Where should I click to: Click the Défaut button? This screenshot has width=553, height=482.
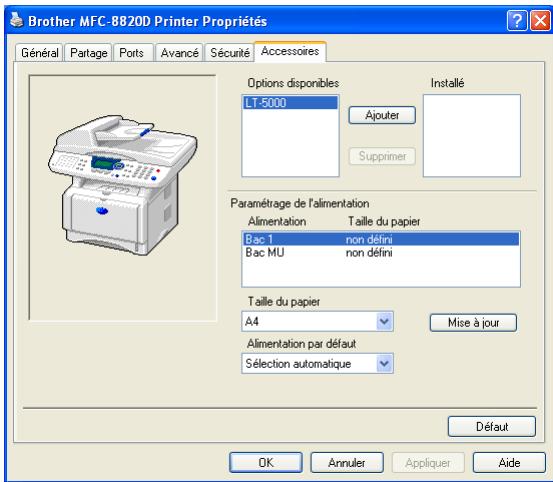pyautogui.click(x=492, y=427)
